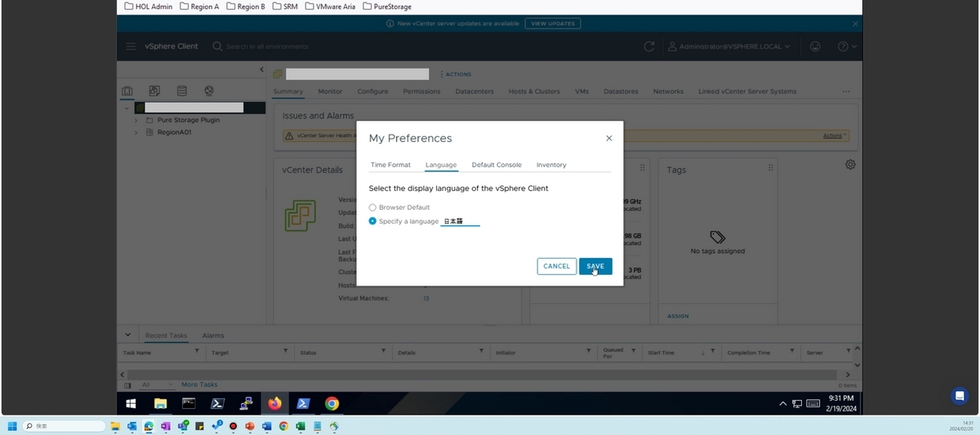Select the Browser Default radio option
This screenshot has width=980, height=435.
pos(372,207)
